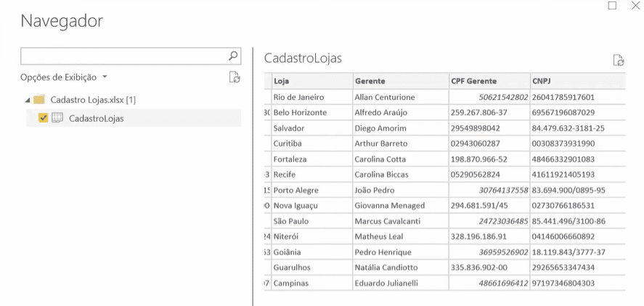Click the Arthur Barreto cell
Screen dimensions: 644x306
tap(401, 144)
